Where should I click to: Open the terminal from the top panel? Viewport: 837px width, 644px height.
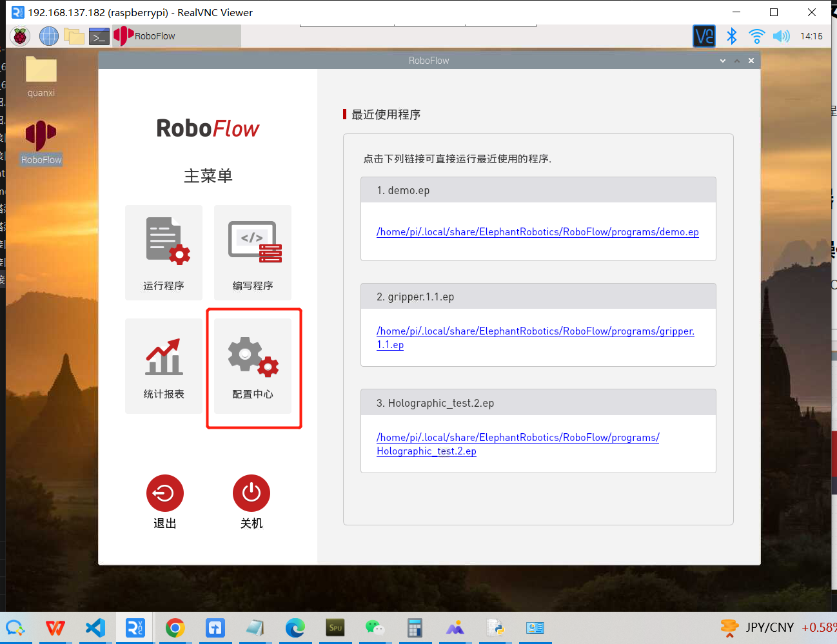pyautogui.click(x=99, y=36)
